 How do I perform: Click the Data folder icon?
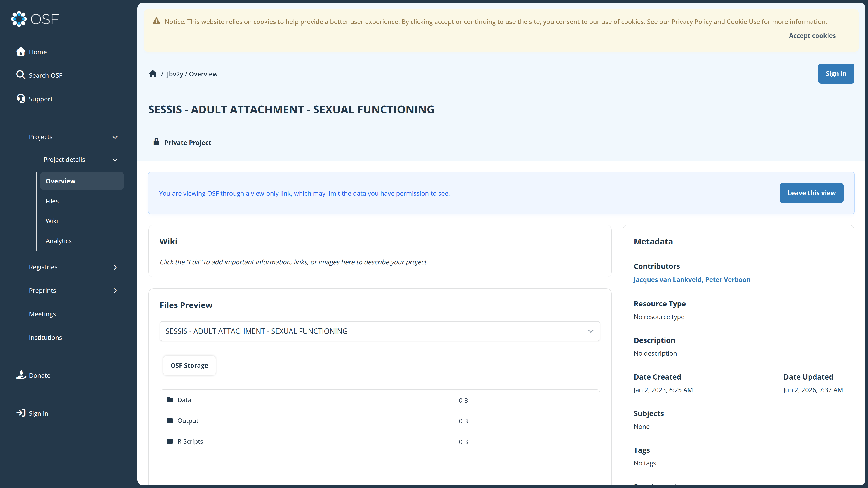pyautogui.click(x=170, y=399)
